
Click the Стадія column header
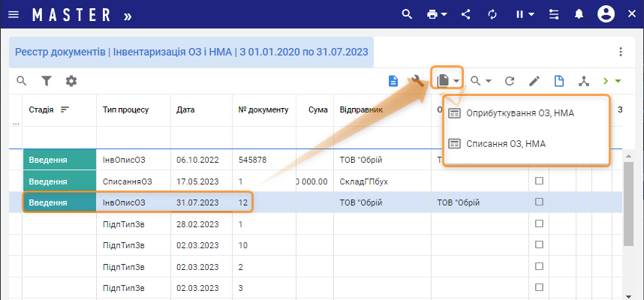[x=41, y=109]
